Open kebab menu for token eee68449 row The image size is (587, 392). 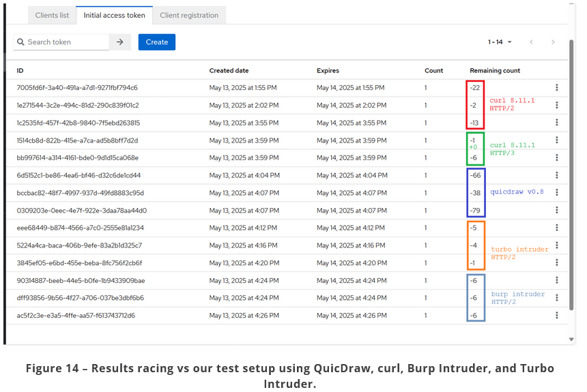[557, 228]
